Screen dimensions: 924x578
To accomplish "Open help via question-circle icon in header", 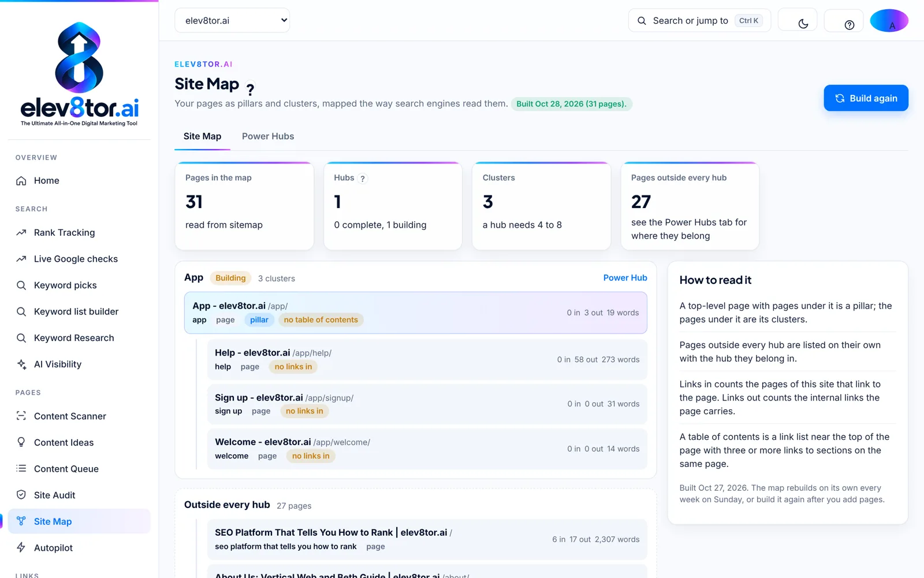I will pyautogui.click(x=849, y=24).
